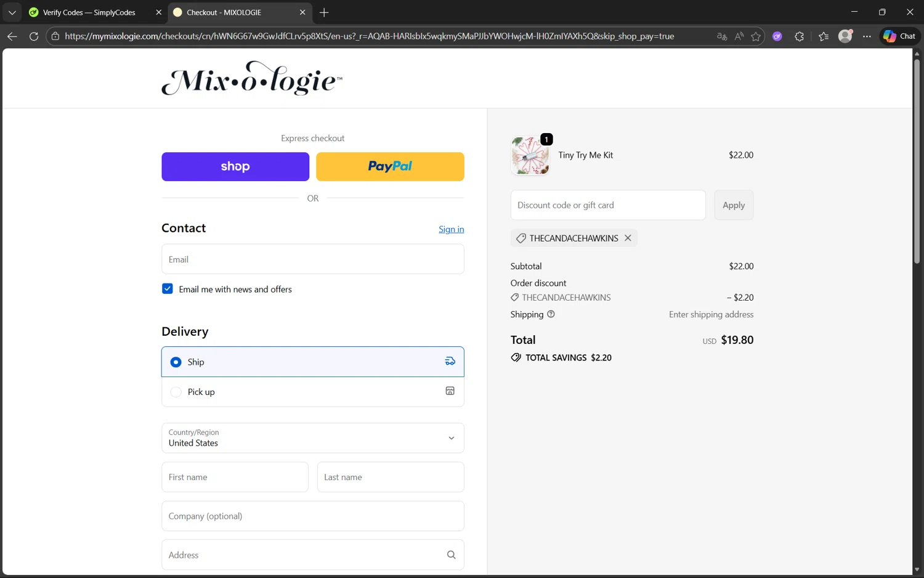Screen dimensions: 924x578
Task: Click the translate page icon
Action: click(x=722, y=36)
